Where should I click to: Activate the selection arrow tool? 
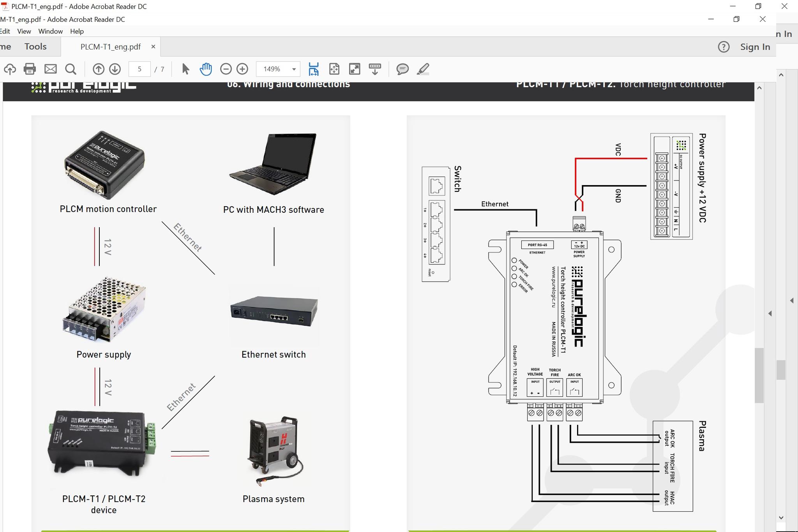click(x=185, y=69)
